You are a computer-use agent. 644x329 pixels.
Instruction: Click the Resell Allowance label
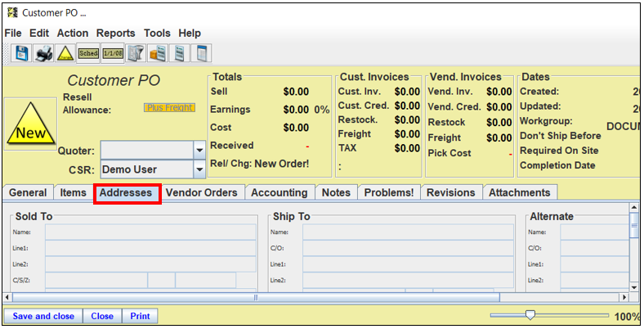coord(87,104)
